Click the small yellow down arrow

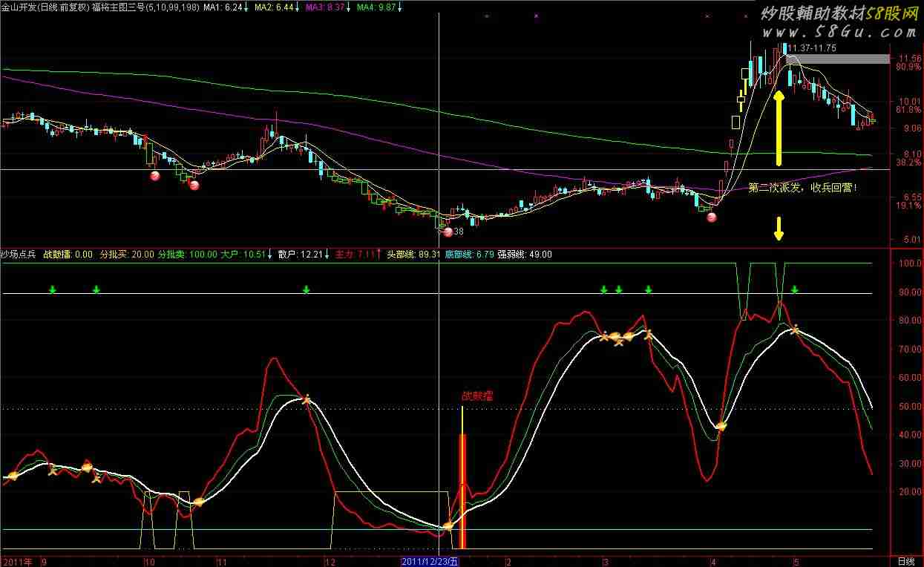click(x=779, y=229)
